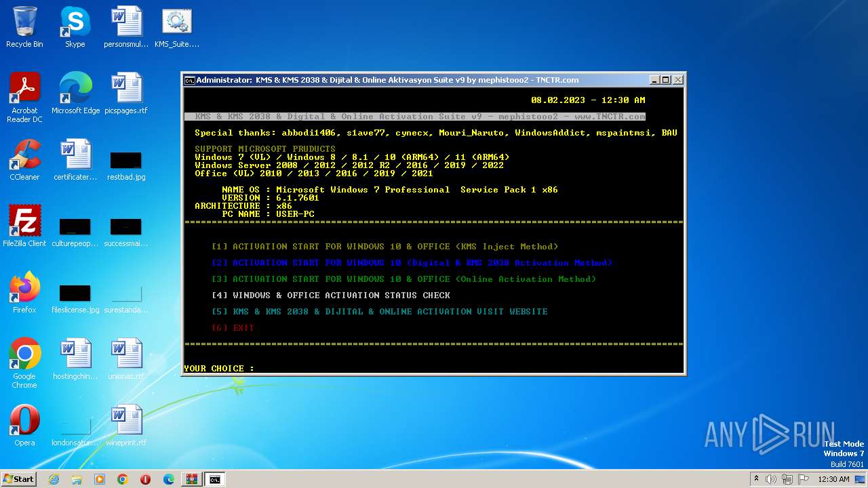Open FileZilla Client desktop shortcut
868x488 pixels.
[x=24, y=226]
